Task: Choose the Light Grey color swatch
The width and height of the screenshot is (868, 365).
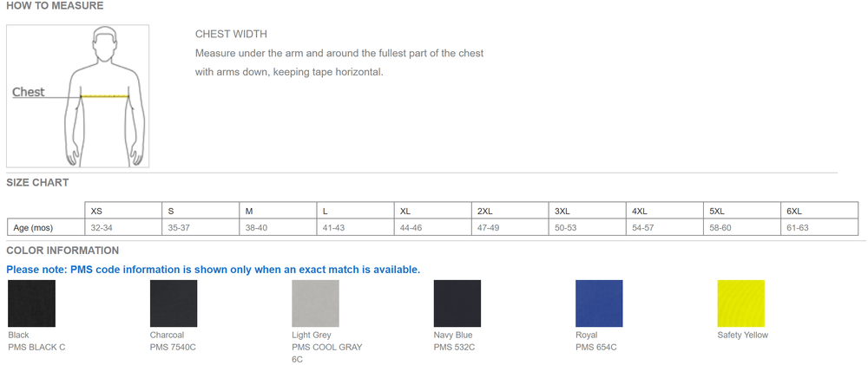Action: pyautogui.click(x=315, y=303)
